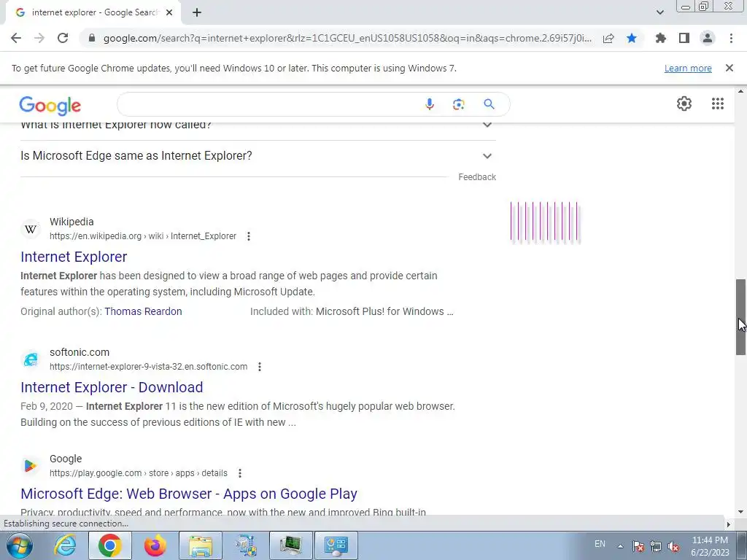Start voice search with the microphone
The image size is (747, 560).
click(x=429, y=104)
